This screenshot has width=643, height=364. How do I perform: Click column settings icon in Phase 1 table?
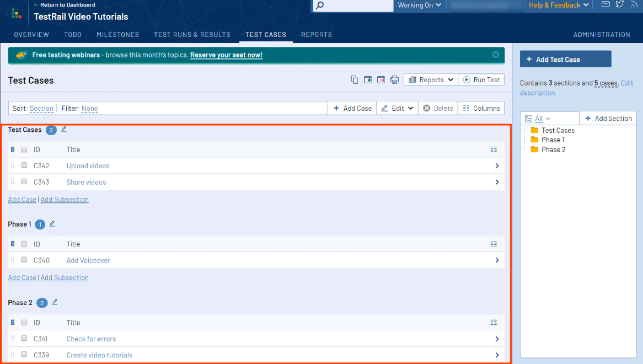(x=494, y=244)
